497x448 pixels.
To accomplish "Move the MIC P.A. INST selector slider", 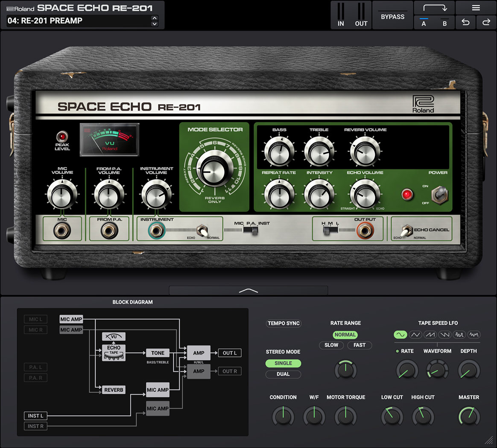I will 255,230.
